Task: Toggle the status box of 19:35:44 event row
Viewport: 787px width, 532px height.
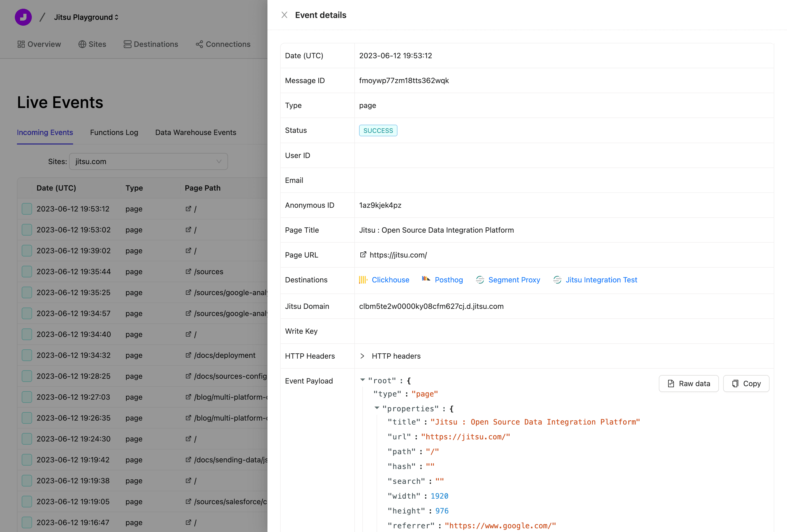Action: pyautogui.click(x=27, y=271)
